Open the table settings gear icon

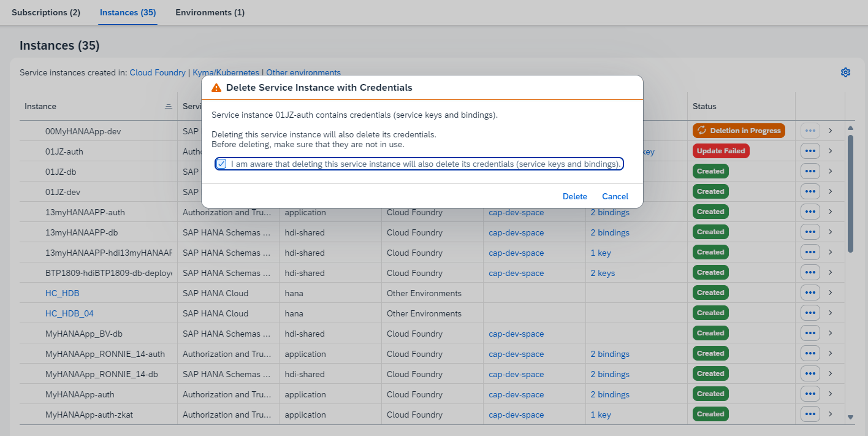coord(845,72)
